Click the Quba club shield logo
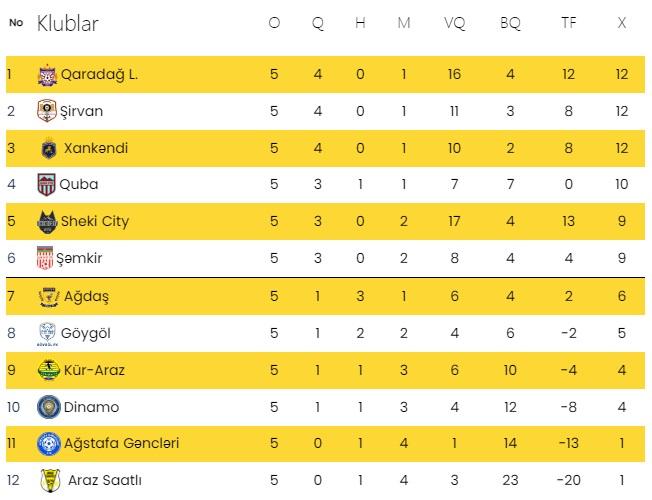Screen dimensions: 652x500 (x=47, y=184)
